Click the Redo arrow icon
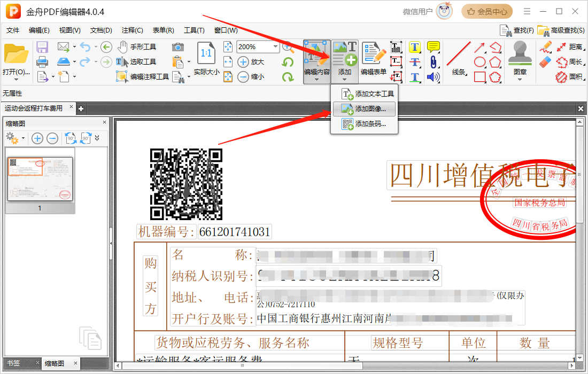 pos(85,61)
